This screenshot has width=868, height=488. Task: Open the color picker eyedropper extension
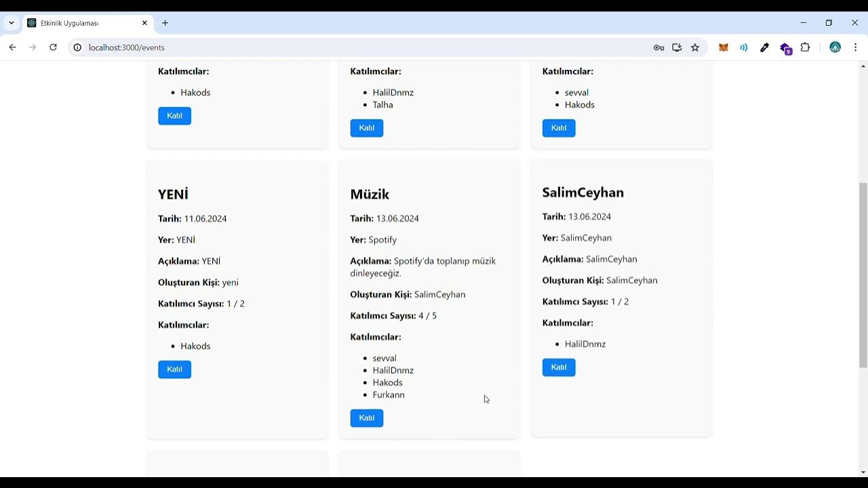[x=764, y=47]
